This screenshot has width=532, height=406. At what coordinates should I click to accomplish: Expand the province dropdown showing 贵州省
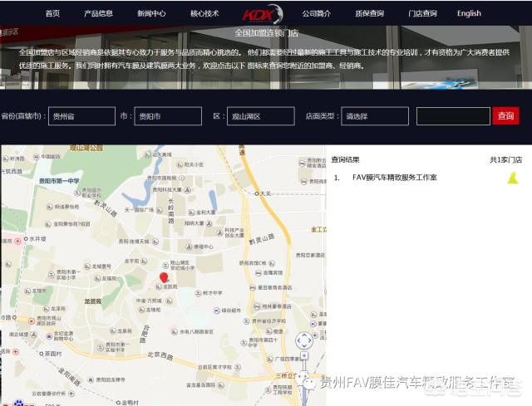click(x=81, y=116)
